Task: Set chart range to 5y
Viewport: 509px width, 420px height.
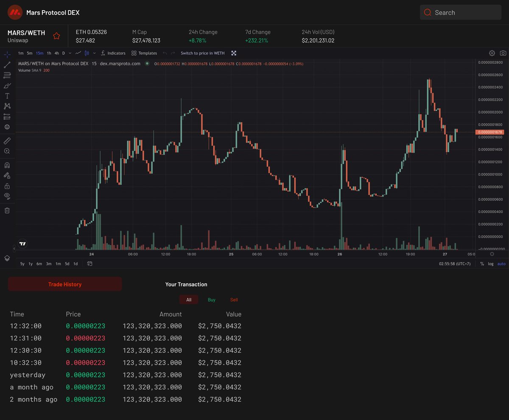Action: coord(22,263)
